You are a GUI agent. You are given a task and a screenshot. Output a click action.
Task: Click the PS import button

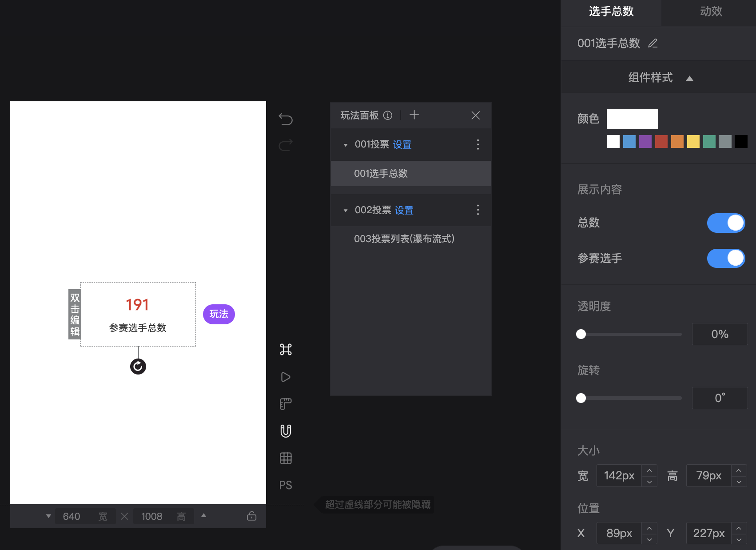(x=286, y=485)
